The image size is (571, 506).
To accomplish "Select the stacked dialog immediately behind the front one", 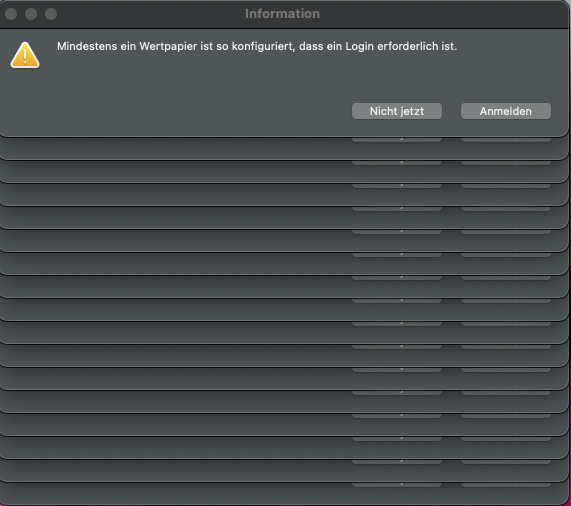I will point(284,149).
